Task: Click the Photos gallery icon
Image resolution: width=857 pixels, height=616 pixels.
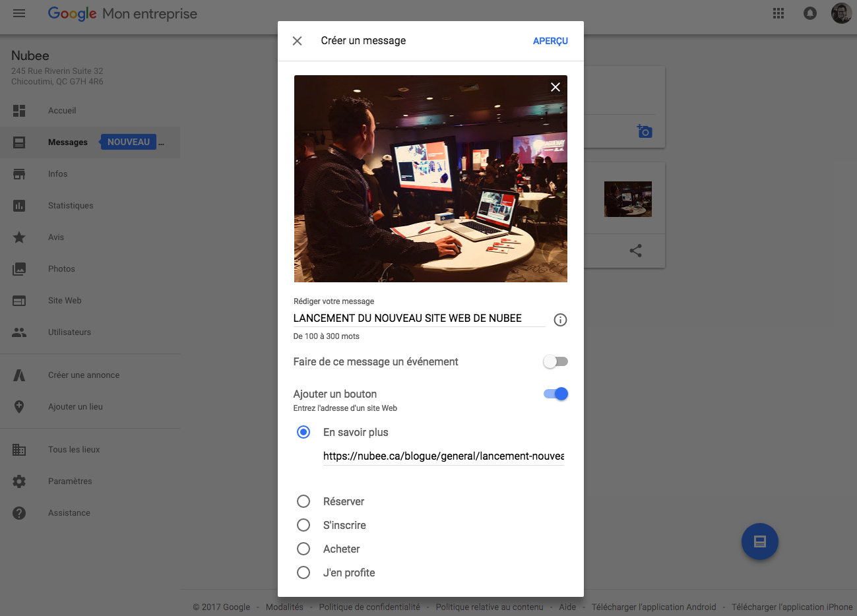Action: point(19,269)
